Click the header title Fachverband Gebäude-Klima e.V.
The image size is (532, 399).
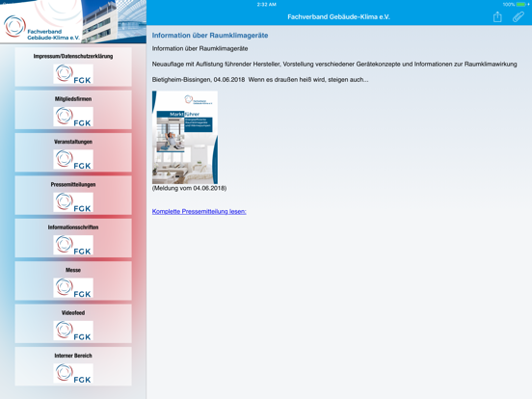pos(338,17)
